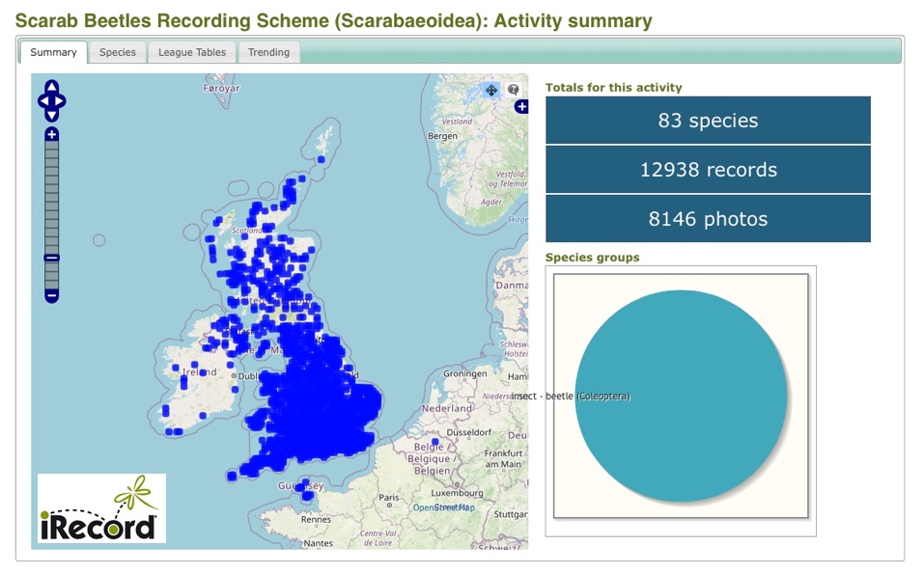924x574 pixels.
Task: Open the League Tables tab
Action: point(192,52)
